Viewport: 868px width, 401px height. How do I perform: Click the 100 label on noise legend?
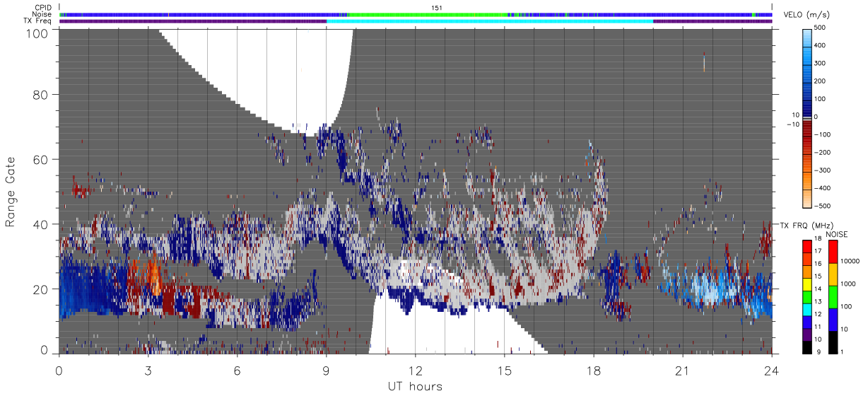point(847,307)
